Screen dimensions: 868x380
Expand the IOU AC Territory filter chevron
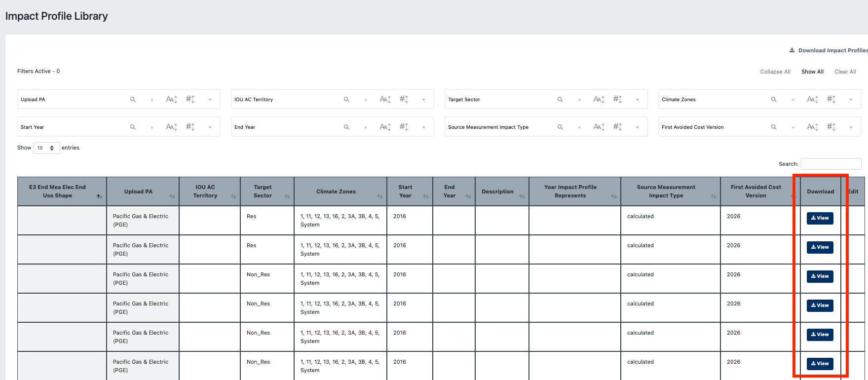423,100
